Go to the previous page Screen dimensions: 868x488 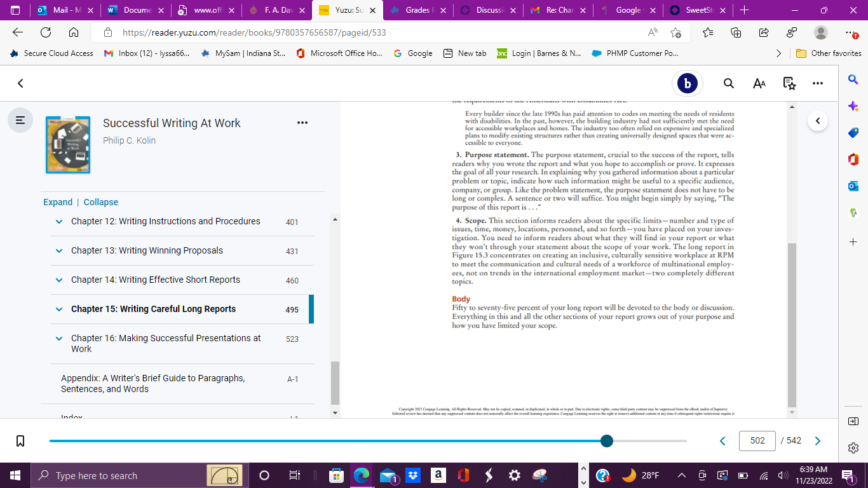tap(722, 441)
